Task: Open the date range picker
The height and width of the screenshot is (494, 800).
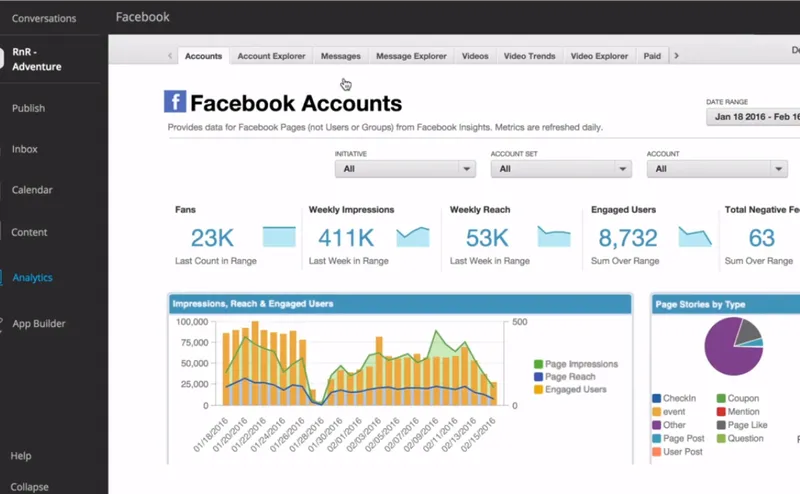Action: pos(753,117)
